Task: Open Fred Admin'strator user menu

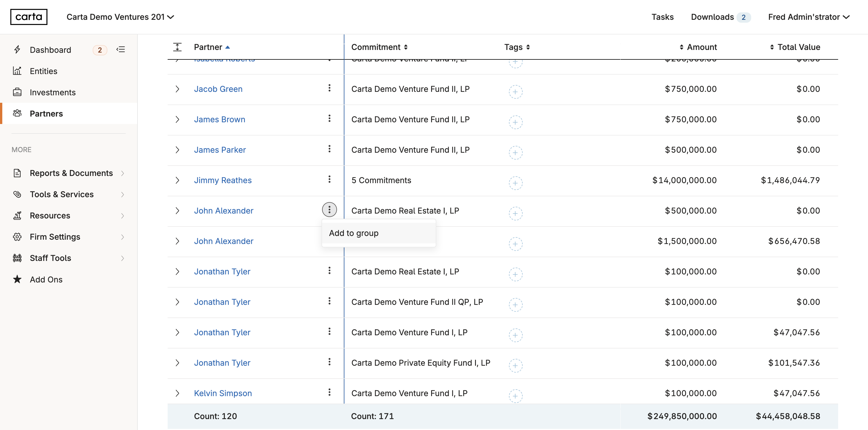Action: click(x=809, y=17)
